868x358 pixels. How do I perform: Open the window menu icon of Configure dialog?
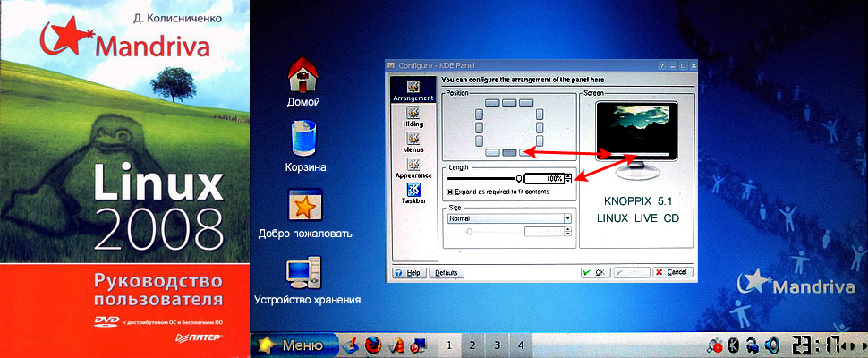pos(391,65)
